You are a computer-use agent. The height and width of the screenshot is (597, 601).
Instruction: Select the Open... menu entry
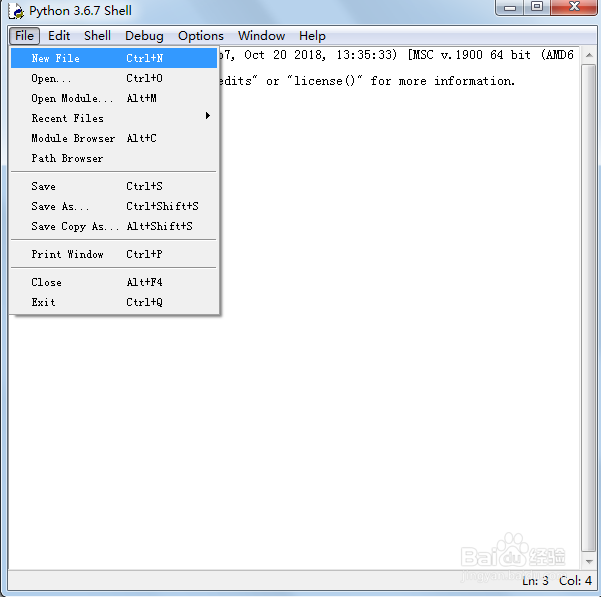(x=114, y=78)
